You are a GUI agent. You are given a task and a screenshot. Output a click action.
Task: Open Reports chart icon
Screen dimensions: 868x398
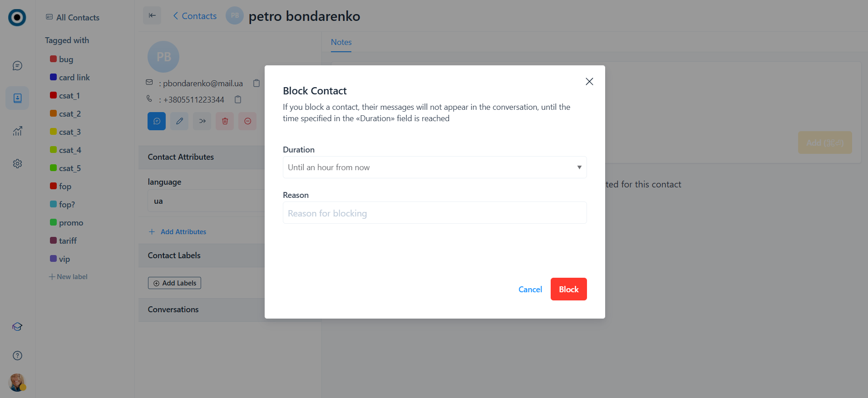(17, 131)
